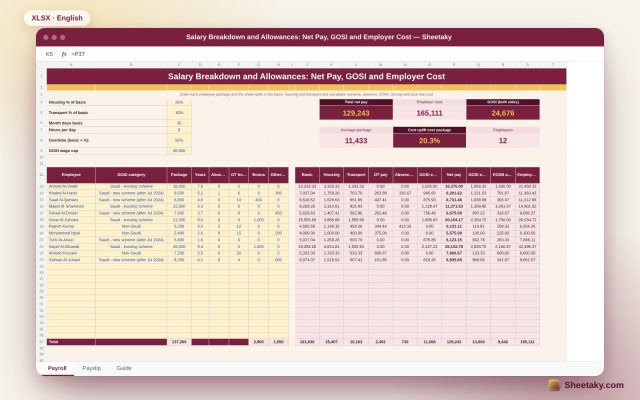
Task: Select Omar Al-Zahrani's bonus value 1,000
Action: [258, 220]
